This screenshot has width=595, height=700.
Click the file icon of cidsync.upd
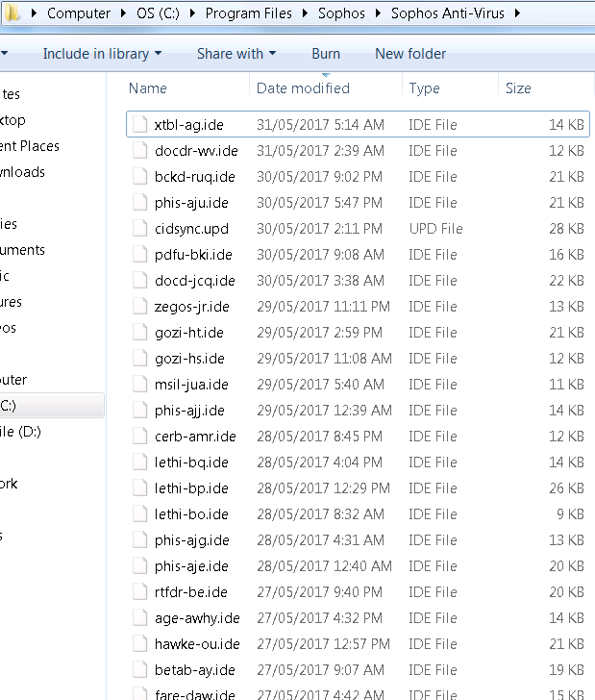coord(139,228)
